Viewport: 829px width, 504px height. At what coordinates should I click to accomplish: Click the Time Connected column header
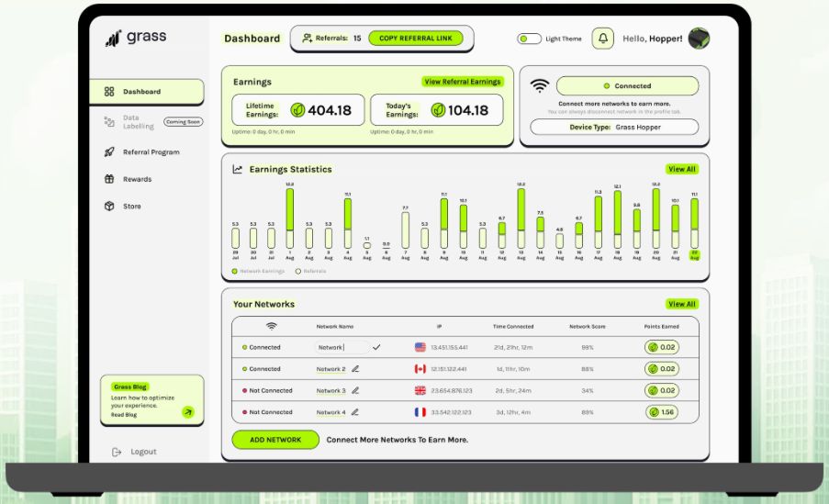(x=513, y=327)
